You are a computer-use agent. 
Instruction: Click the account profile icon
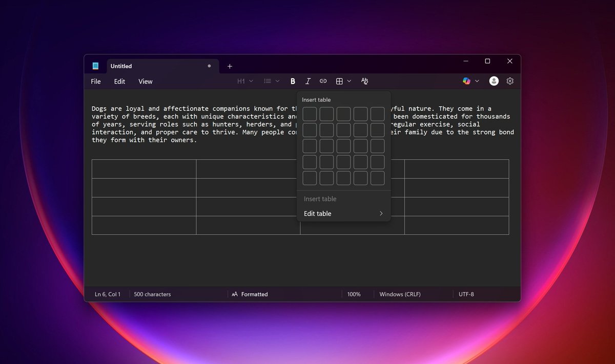pos(493,81)
